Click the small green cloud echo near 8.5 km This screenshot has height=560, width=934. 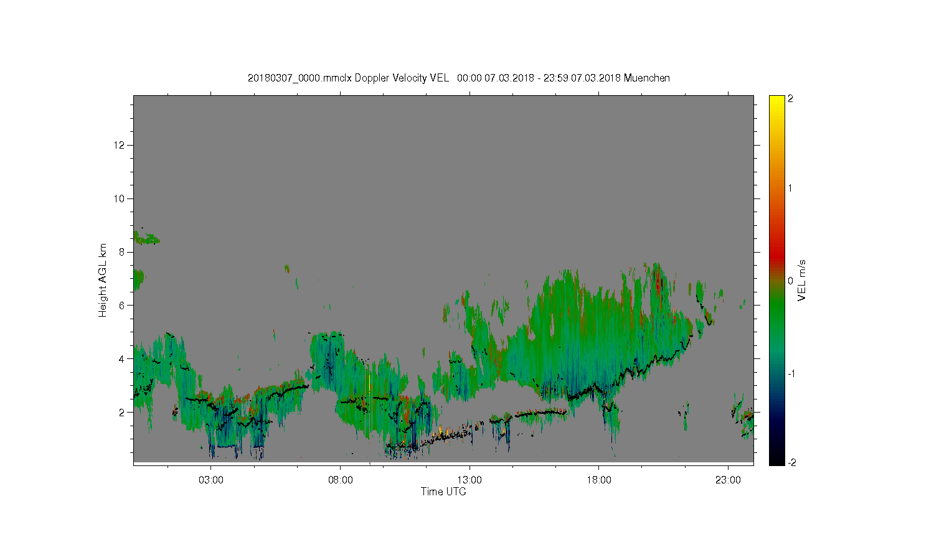(147, 238)
